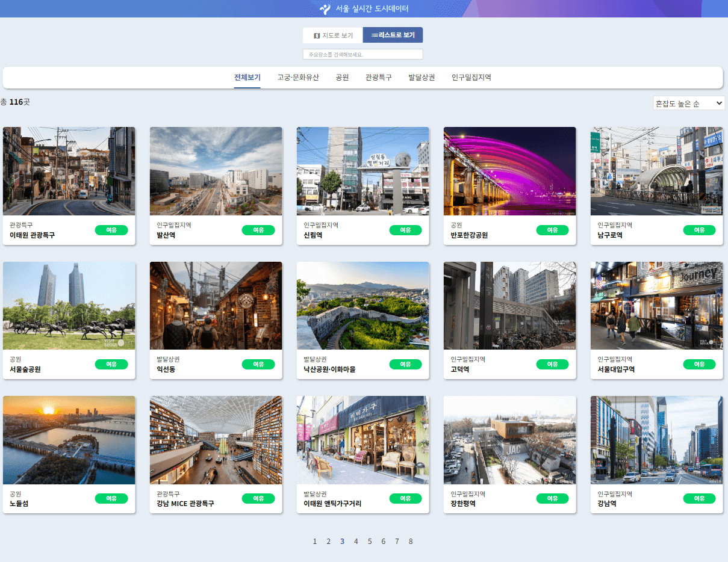
Task: Click 여유 badge on 신림역 card
Action: pos(406,230)
